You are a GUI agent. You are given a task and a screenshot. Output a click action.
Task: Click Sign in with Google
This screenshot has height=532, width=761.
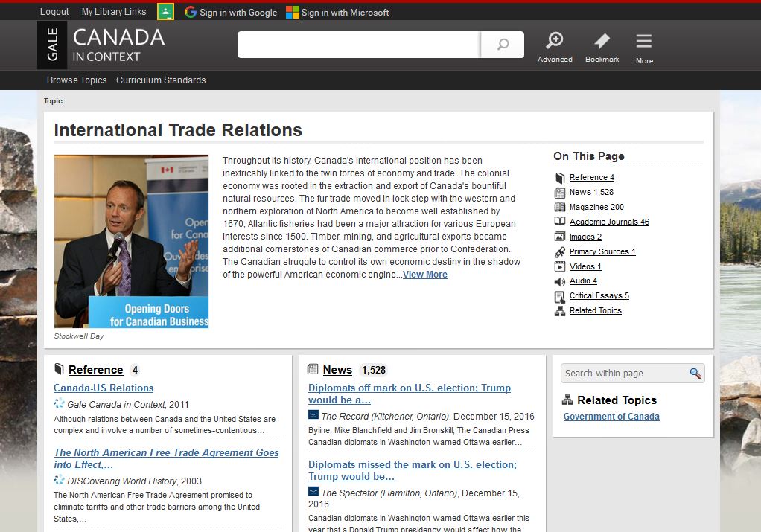[x=231, y=12]
